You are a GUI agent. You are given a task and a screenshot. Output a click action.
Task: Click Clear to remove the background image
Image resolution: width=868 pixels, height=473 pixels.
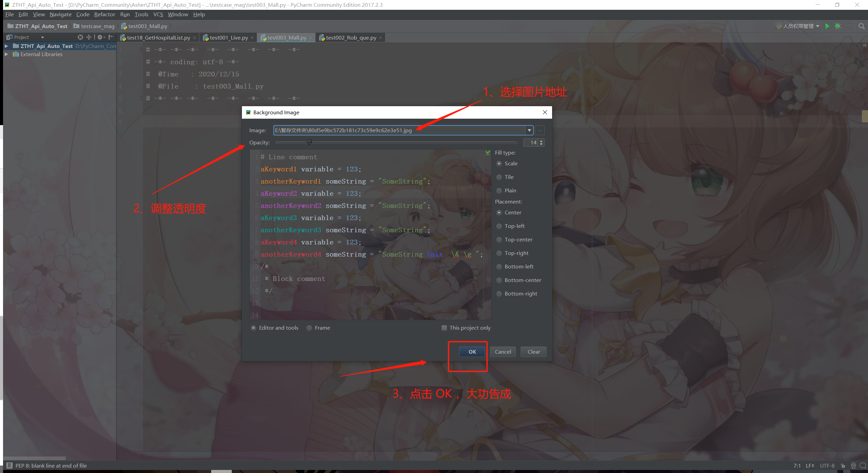click(533, 352)
